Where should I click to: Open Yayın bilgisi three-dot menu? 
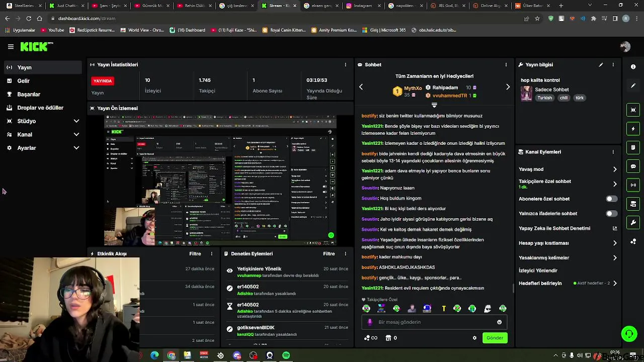pos(613,64)
